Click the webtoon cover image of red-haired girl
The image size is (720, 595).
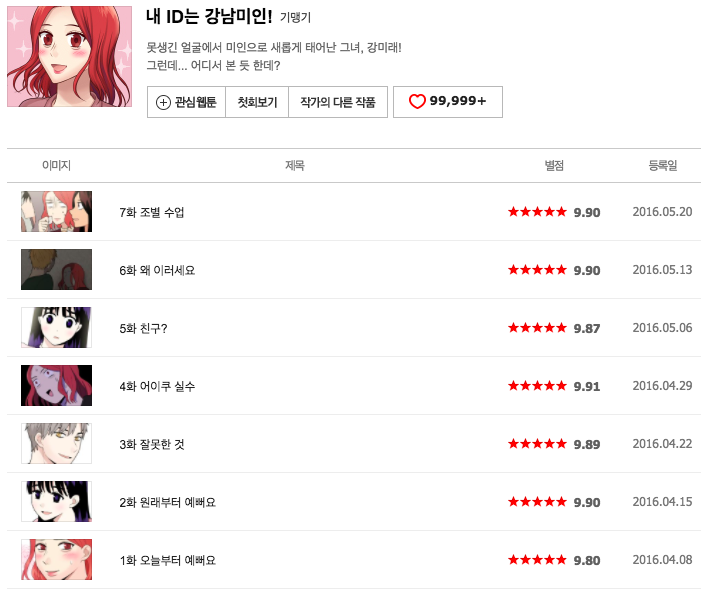pos(68,55)
